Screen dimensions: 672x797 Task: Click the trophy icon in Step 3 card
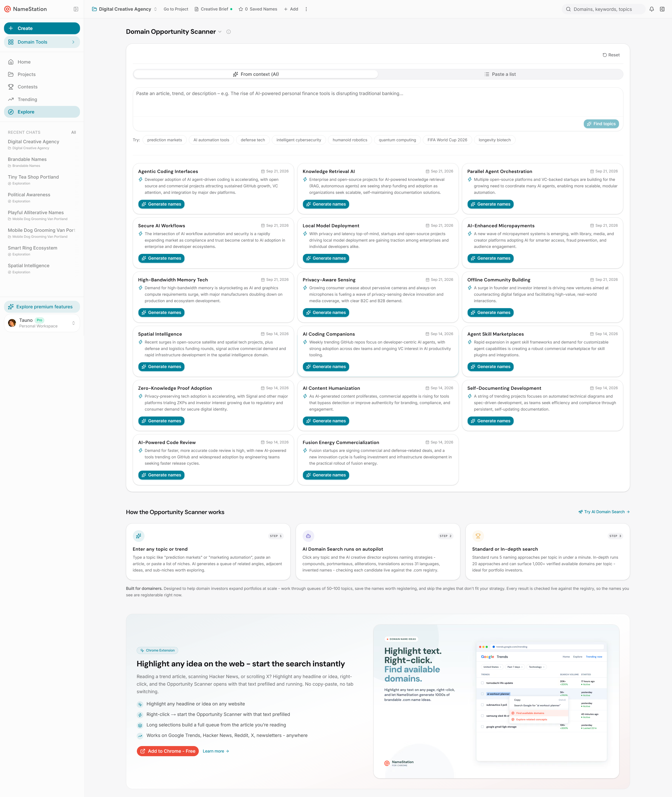click(x=478, y=536)
